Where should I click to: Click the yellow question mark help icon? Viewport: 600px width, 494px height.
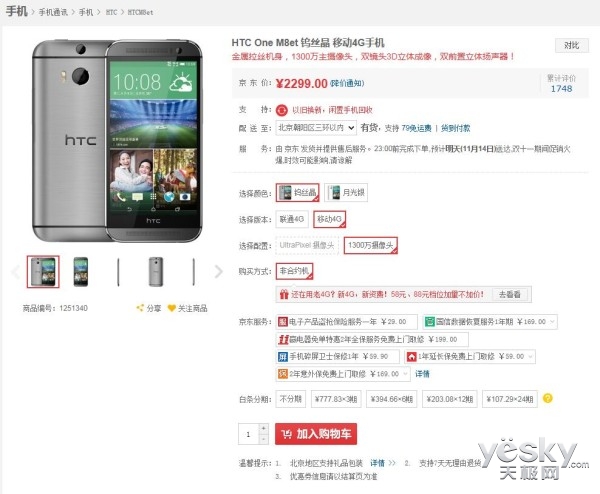click(548, 398)
